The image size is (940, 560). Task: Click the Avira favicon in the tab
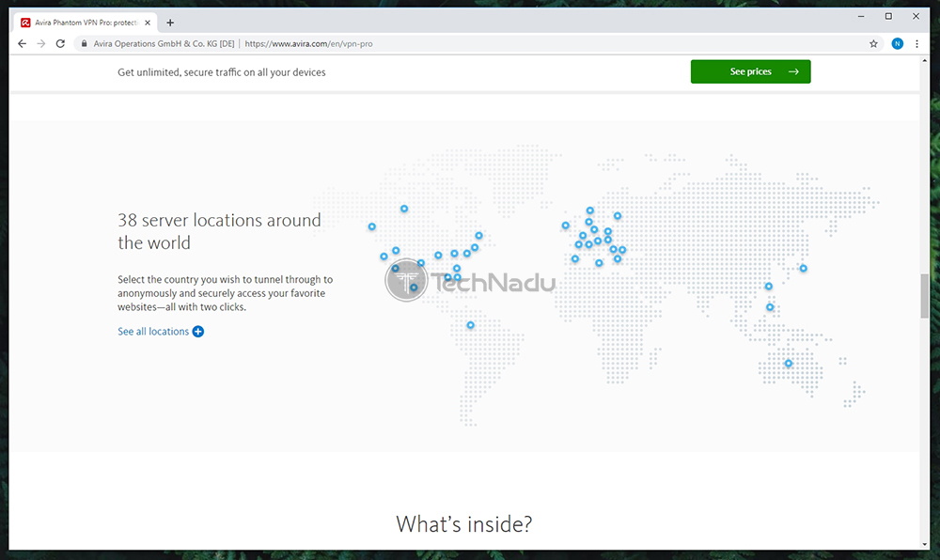point(25,23)
